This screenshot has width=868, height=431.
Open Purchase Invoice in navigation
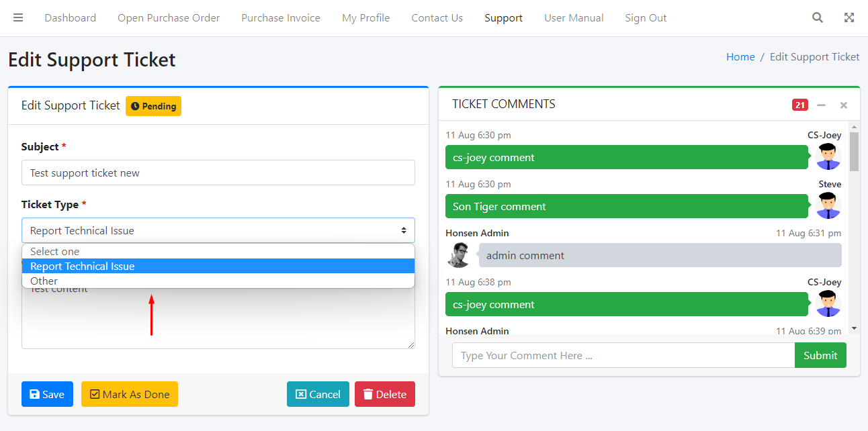point(281,18)
